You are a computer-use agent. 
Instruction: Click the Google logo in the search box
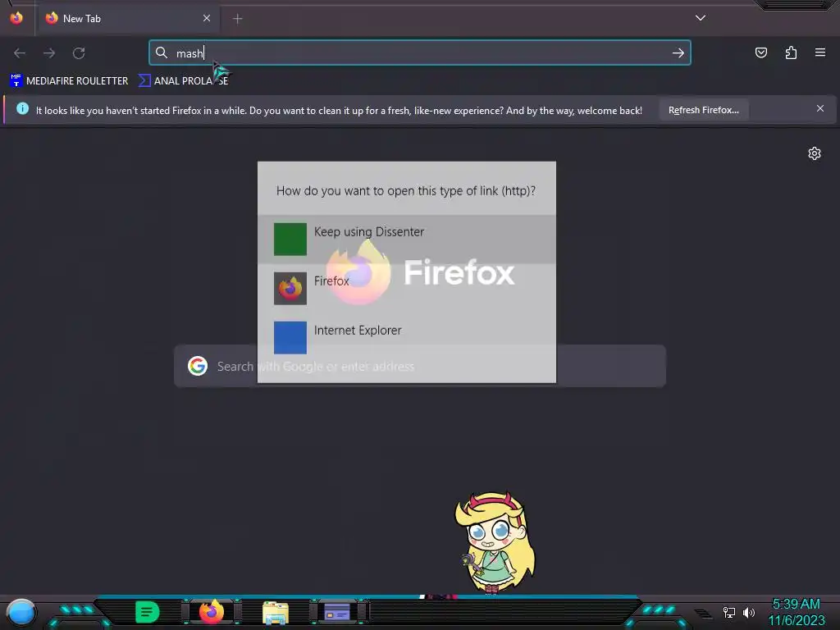pyautogui.click(x=198, y=366)
